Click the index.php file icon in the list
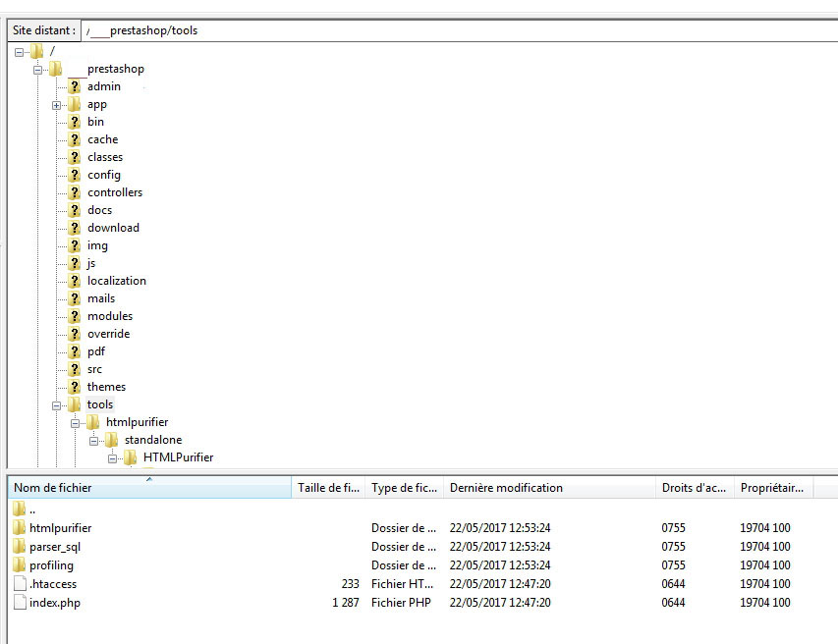The height and width of the screenshot is (644, 838). (20, 602)
